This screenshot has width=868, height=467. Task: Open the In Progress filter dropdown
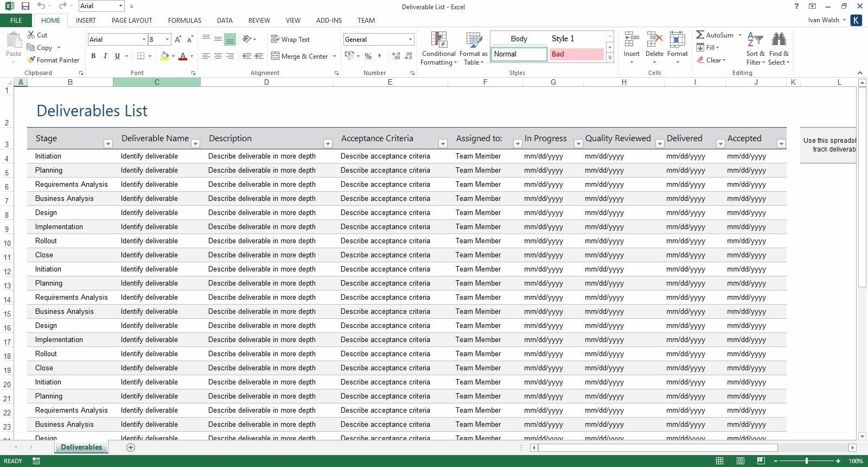click(x=578, y=144)
